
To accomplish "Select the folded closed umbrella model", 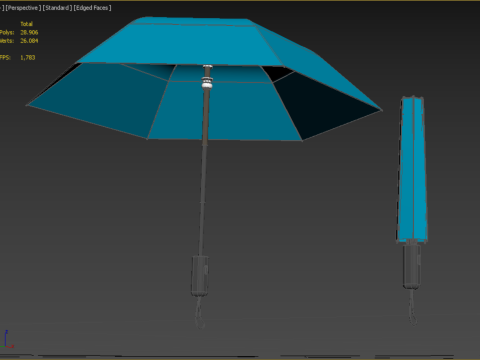I will click(x=412, y=210).
